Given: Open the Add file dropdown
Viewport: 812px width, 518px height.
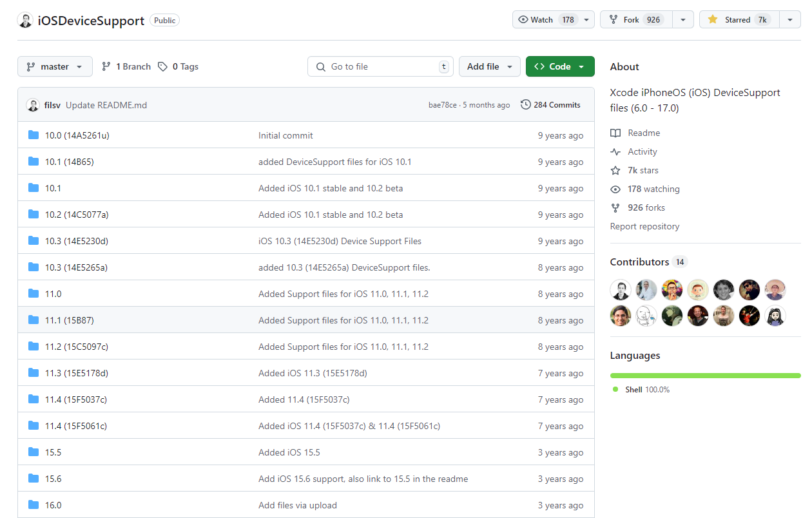Looking at the screenshot, I should (490, 66).
